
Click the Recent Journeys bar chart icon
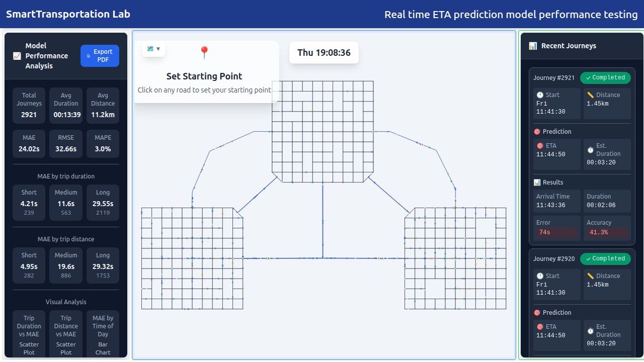coord(533,46)
